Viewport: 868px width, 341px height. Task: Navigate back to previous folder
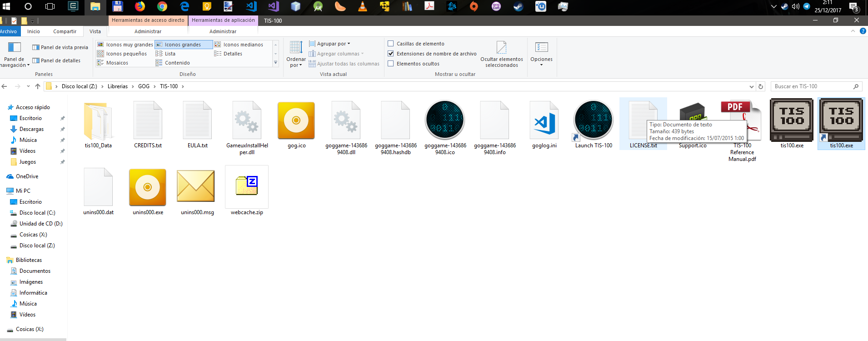(5, 86)
